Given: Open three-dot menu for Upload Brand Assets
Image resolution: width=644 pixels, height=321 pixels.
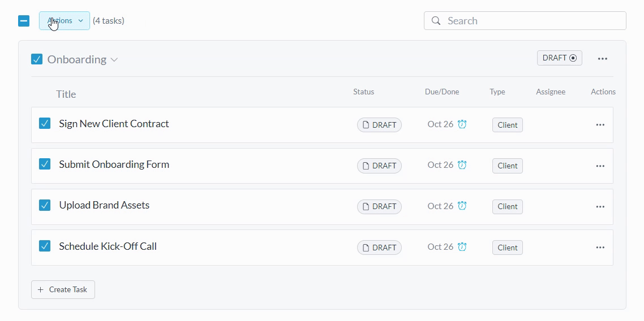Looking at the screenshot, I should pos(600,207).
